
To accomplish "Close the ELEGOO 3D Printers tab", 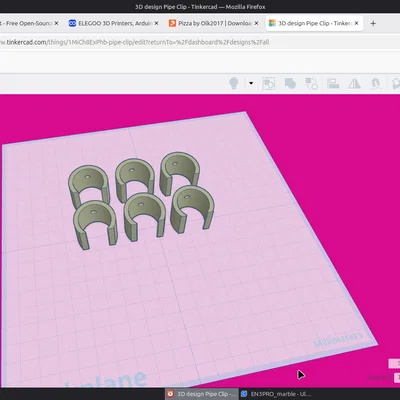I will pyautogui.click(x=156, y=23).
